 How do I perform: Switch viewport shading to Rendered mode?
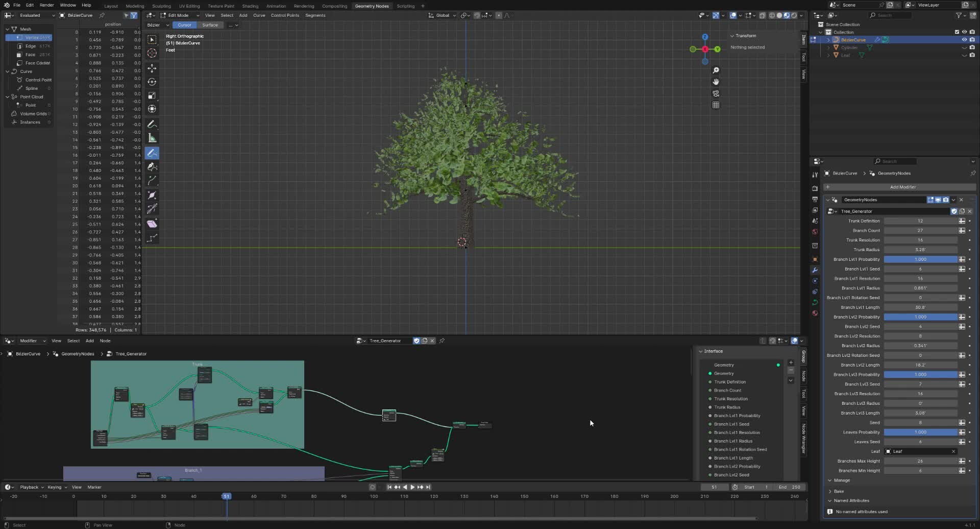coord(794,15)
